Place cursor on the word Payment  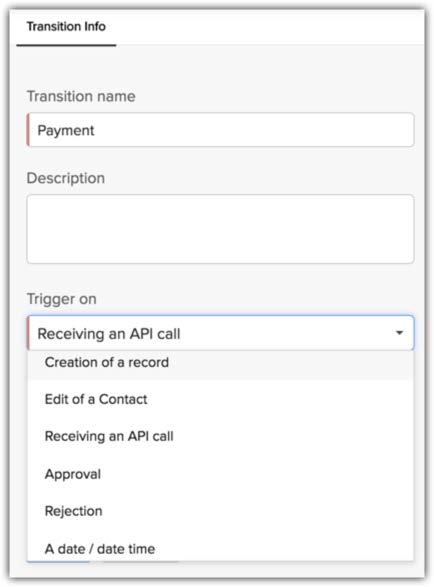[66, 131]
